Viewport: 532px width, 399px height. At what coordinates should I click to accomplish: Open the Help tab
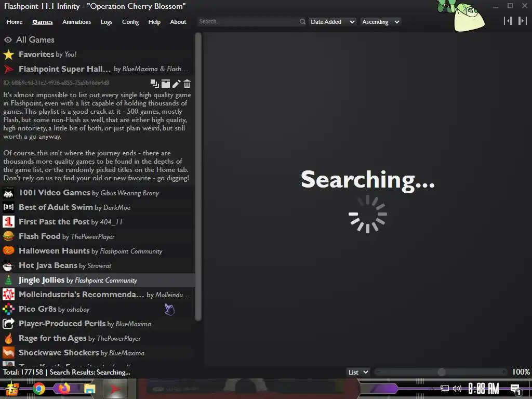[154, 22]
